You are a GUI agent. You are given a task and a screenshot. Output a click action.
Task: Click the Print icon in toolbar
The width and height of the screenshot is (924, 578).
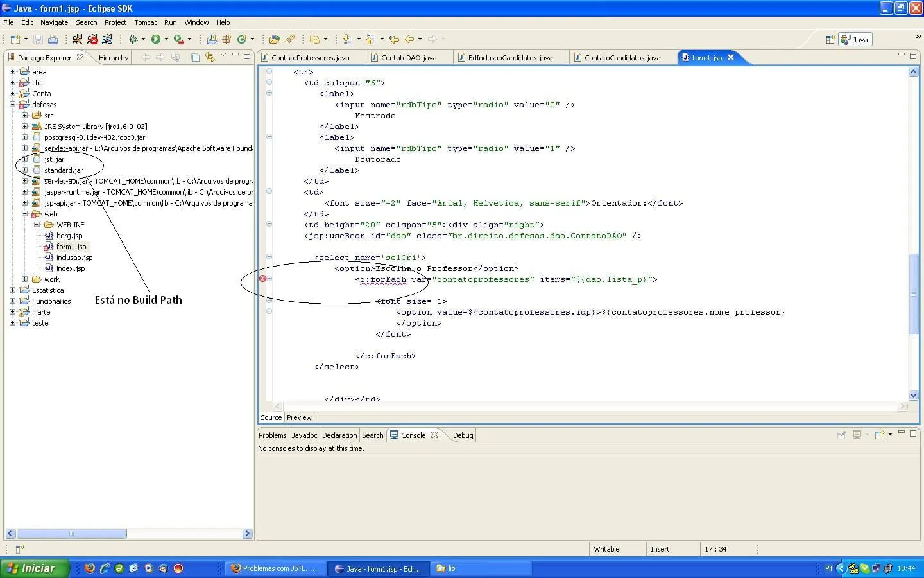(53, 39)
